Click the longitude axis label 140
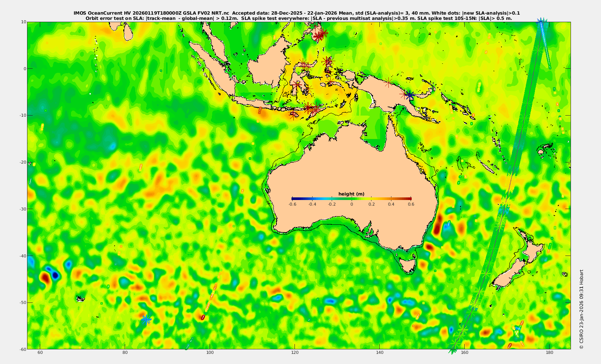Image resolution: width=601 pixels, height=364 pixels. click(380, 353)
